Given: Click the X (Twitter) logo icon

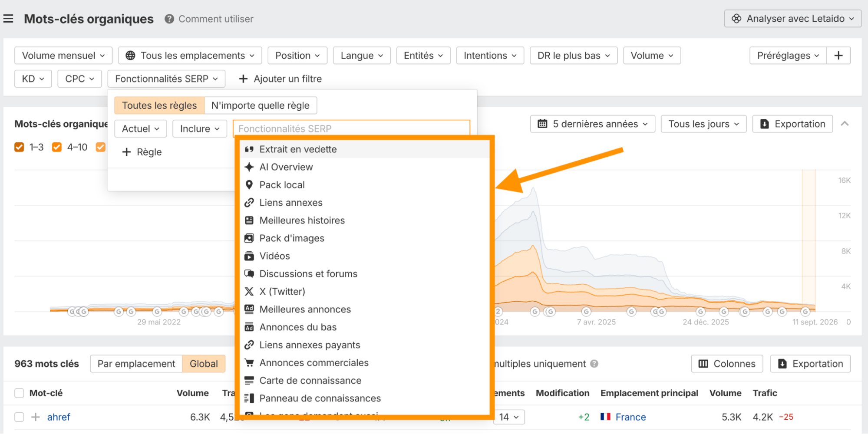Looking at the screenshot, I should (249, 292).
